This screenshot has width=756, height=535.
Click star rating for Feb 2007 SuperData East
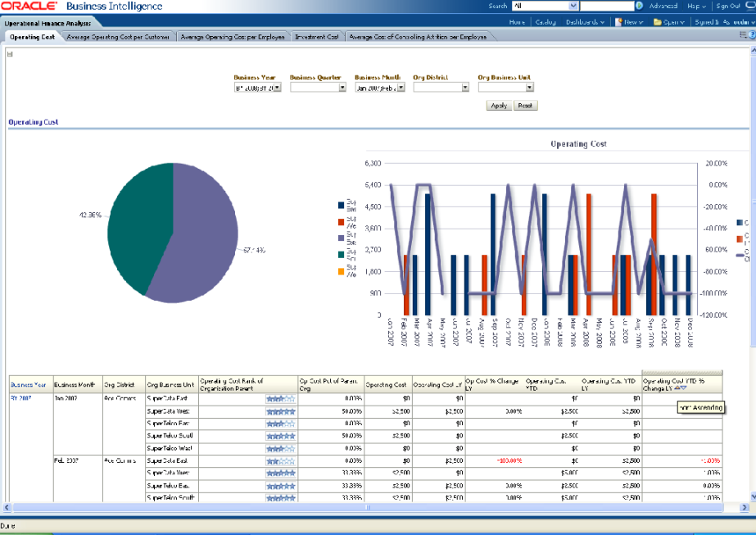pyautogui.click(x=280, y=461)
